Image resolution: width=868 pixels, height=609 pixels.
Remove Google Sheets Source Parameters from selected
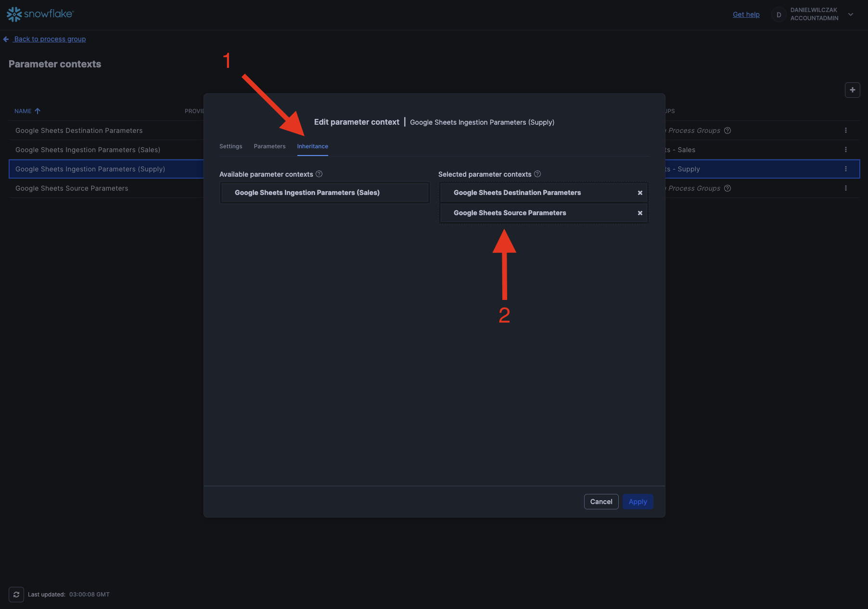tap(640, 213)
